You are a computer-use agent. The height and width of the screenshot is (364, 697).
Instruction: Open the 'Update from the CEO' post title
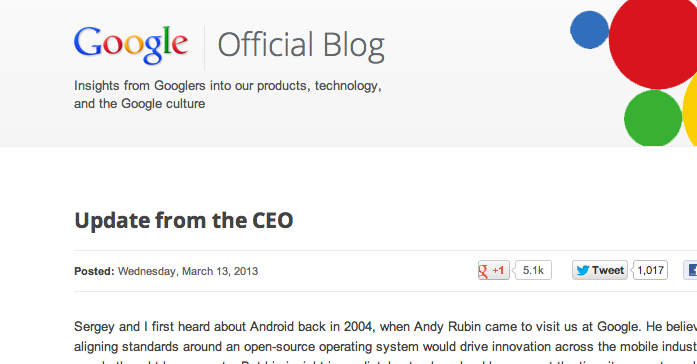184,220
